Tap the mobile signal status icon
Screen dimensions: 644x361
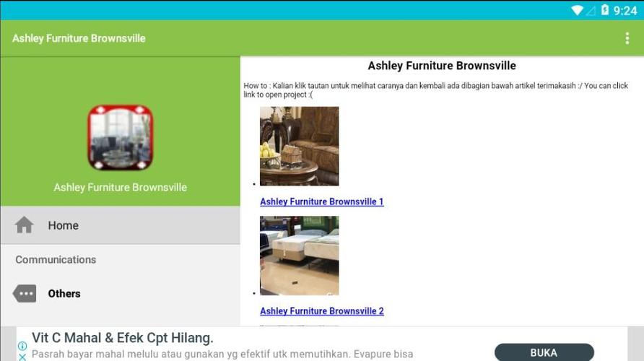pos(591,11)
